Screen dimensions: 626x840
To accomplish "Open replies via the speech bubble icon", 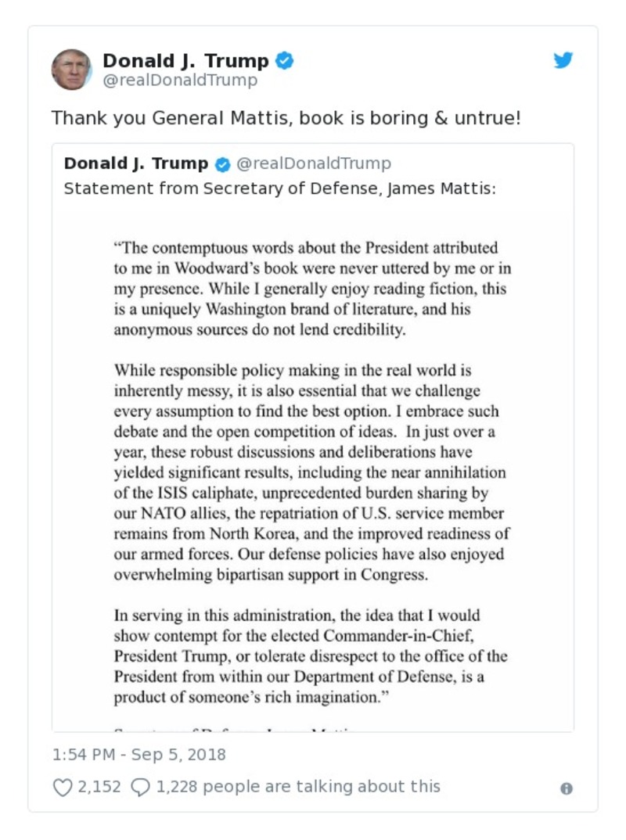I will tap(139, 787).
